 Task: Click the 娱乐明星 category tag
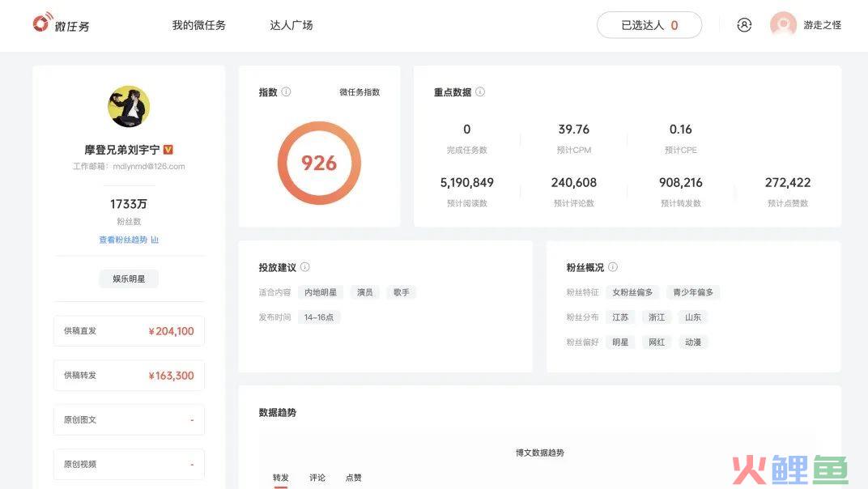(x=129, y=279)
